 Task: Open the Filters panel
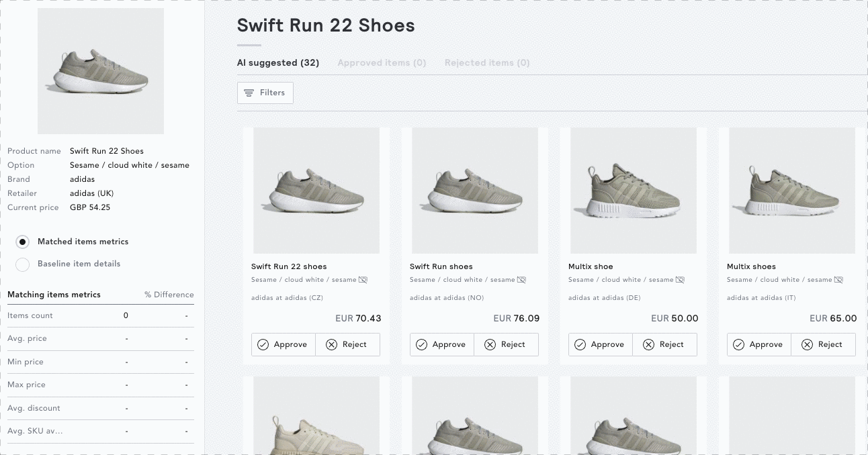point(265,93)
